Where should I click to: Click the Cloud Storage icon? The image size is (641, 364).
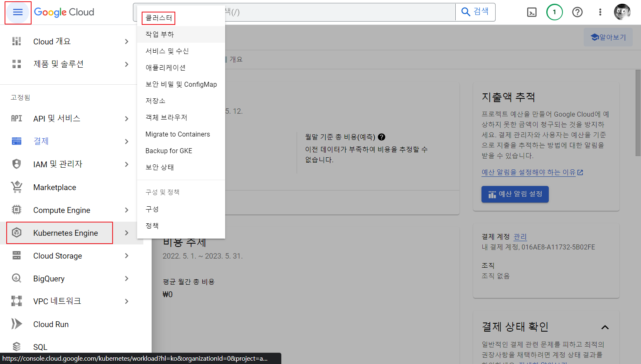tap(17, 256)
